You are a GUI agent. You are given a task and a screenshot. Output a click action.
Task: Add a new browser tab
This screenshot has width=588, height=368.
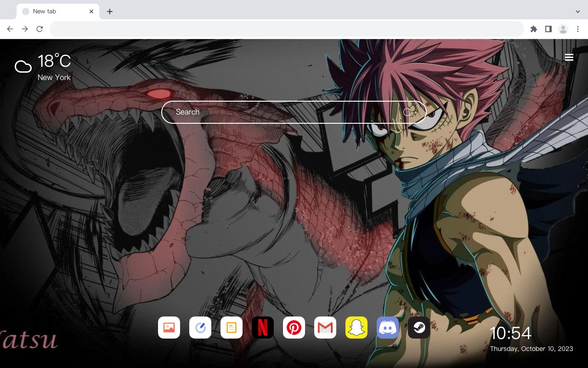click(x=109, y=11)
